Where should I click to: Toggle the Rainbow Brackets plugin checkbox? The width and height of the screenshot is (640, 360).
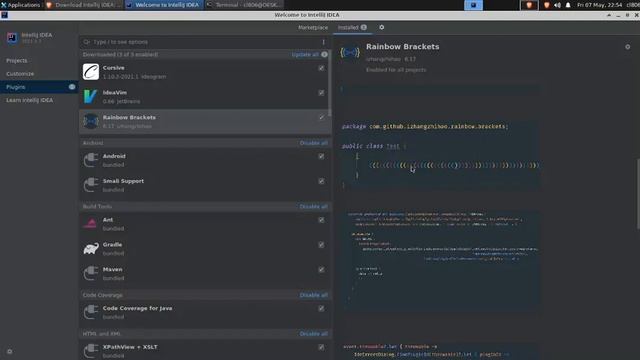click(321, 118)
